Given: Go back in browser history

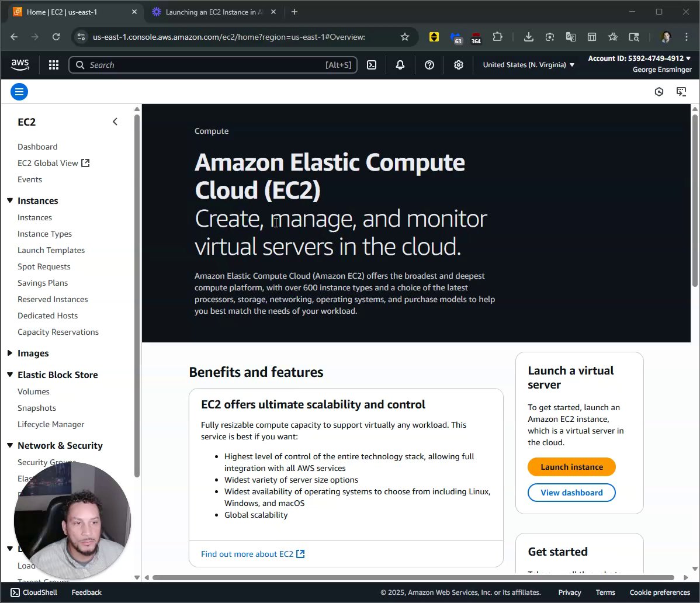Looking at the screenshot, I should click(14, 37).
